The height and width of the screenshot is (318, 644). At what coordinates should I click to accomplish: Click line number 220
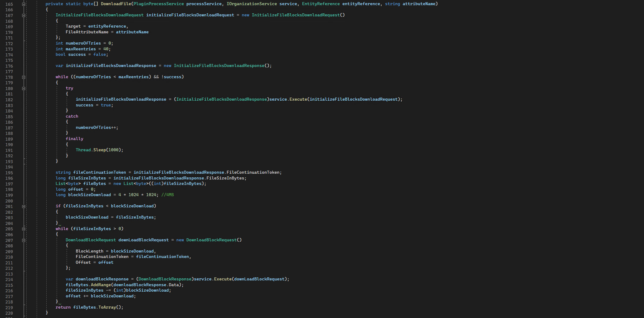[9, 313]
